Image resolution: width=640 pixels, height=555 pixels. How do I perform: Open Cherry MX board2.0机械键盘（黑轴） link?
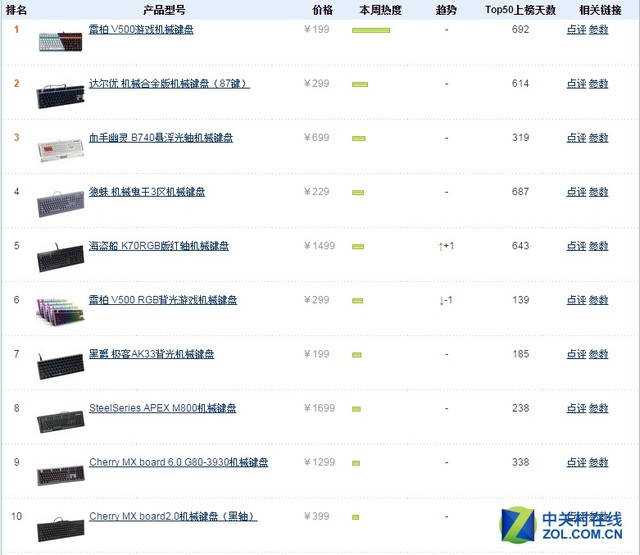coord(173,517)
